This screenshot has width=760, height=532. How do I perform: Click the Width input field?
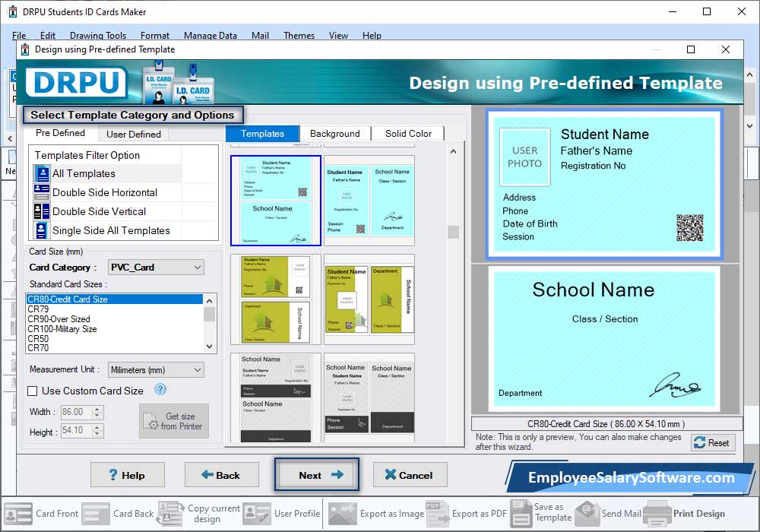[77, 413]
